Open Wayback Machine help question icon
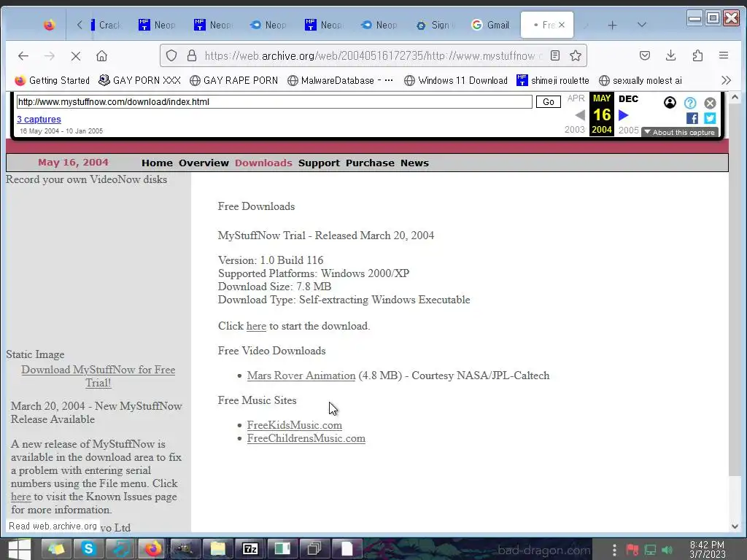Viewport: 747px width, 560px height. tap(690, 103)
